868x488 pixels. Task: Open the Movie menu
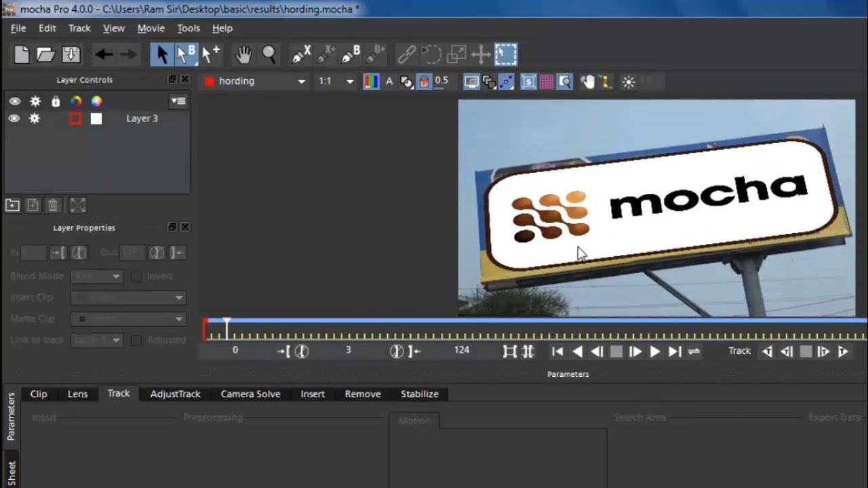151,28
